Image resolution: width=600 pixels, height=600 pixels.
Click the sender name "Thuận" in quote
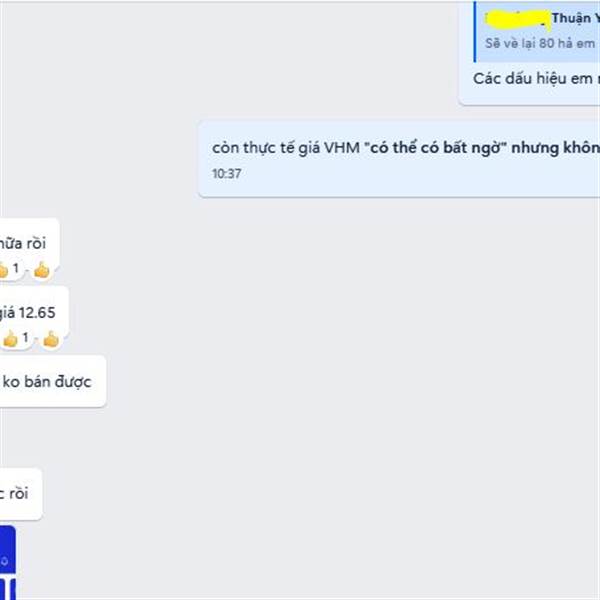pyautogui.click(x=571, y=18)
